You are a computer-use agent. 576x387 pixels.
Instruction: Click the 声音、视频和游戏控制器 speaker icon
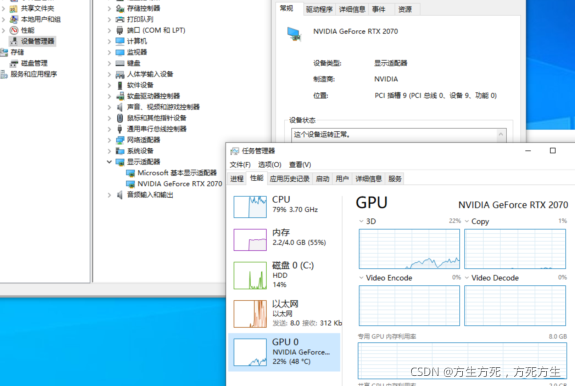[x=120, y=107]
